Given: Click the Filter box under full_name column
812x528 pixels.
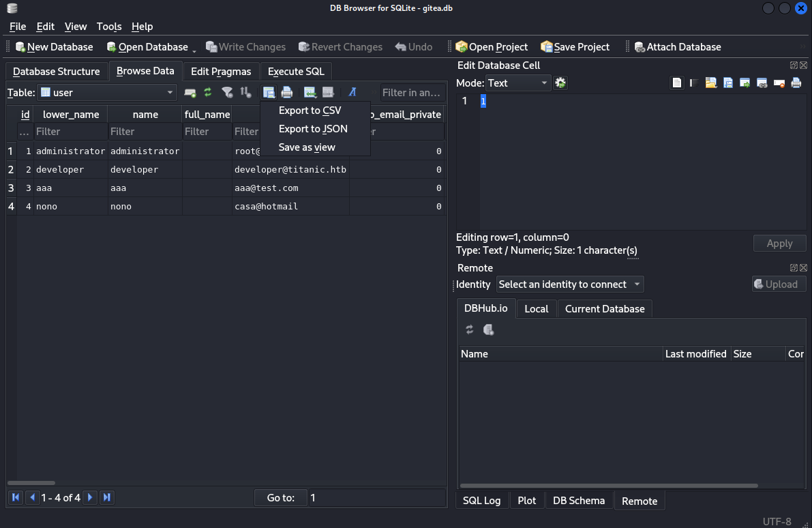Looking at the screenshot, I should pyautogui.click(x=207, y=132).
